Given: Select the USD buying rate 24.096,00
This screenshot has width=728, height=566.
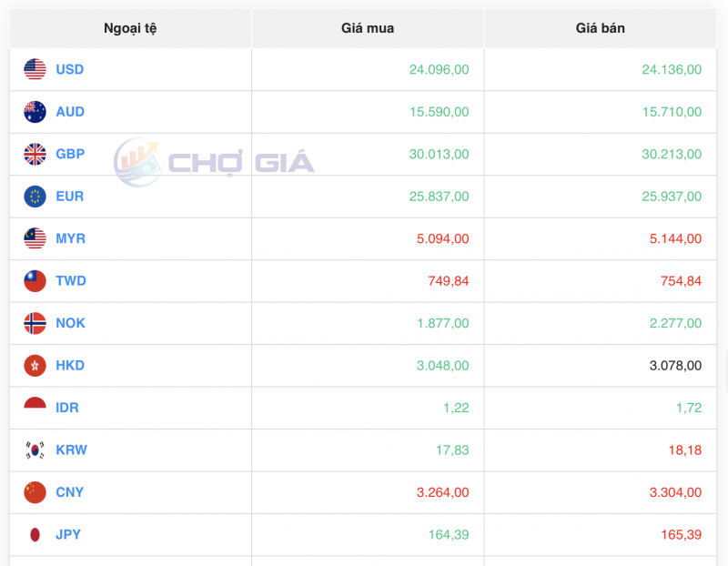Looking at the screenshot, I should click(x=440, y=69).
